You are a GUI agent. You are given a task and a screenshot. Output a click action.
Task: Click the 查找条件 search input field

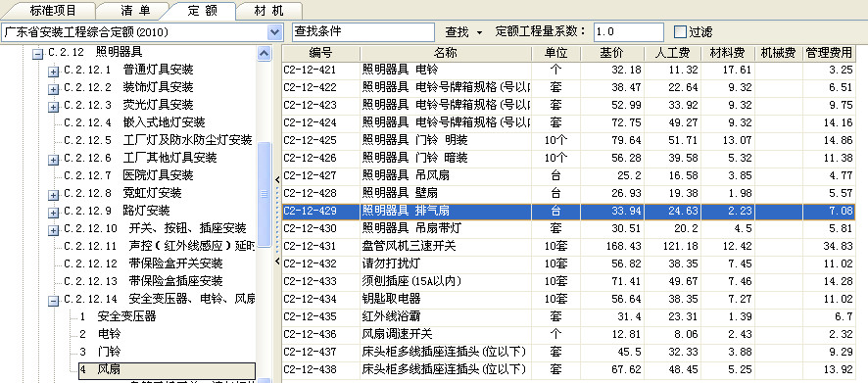(363, 32)
